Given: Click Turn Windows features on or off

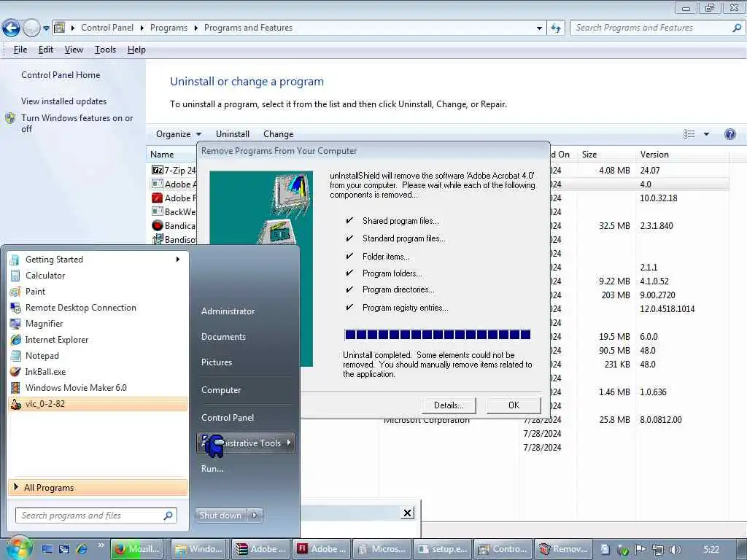Looking at the screenshot, I should click(77, 123).
